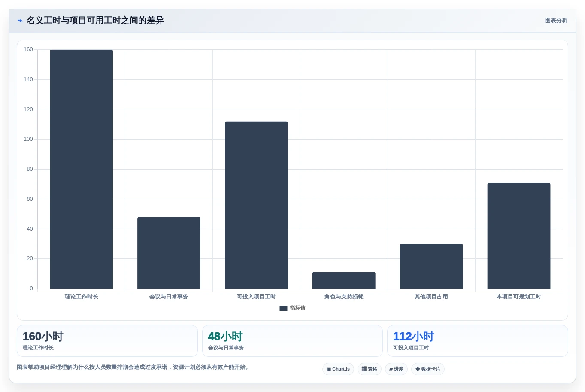The image size is (585, 392).
Task: Click the 指标值 legend label
Action: coord(297,308)
